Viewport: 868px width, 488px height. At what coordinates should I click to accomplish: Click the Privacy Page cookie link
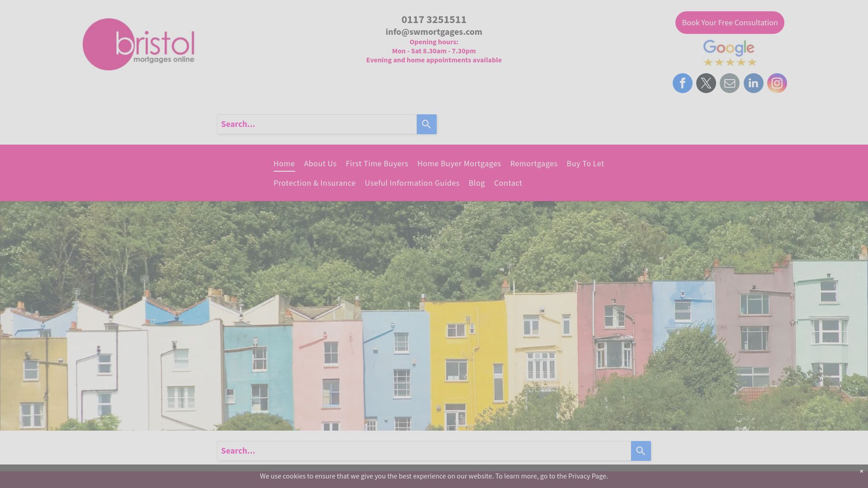point(587,475)
